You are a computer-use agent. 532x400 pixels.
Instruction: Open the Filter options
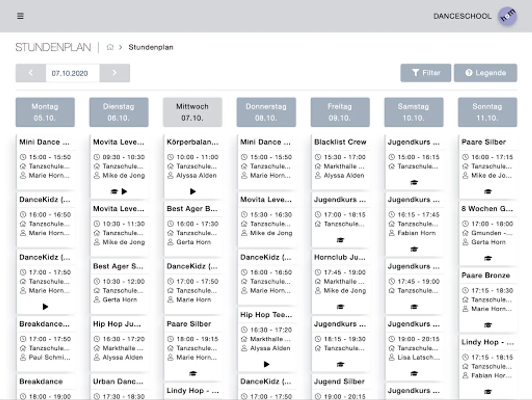[x=425, y=72]
